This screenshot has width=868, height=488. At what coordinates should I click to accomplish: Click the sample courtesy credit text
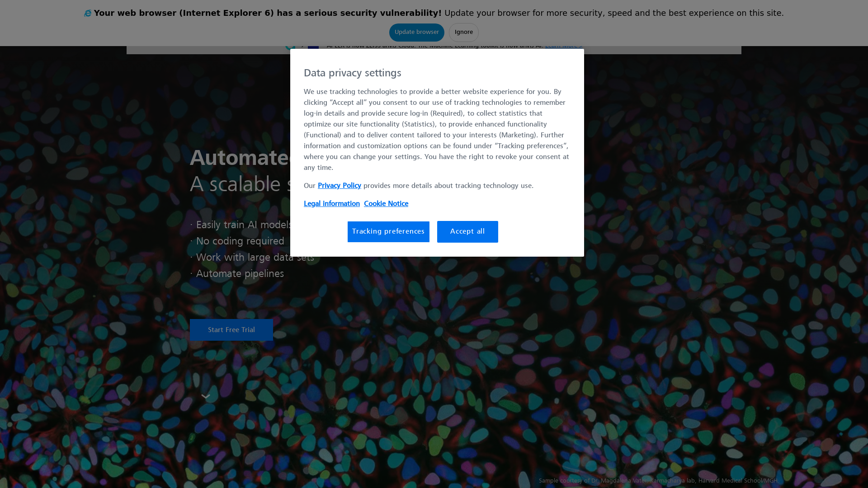(x=658, y=481)
